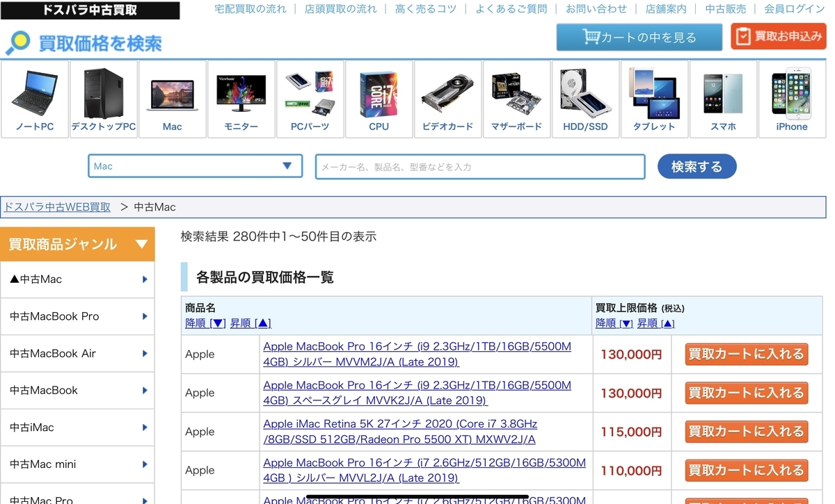Click the ドスパラ中古買取 site logo
Image resolution: width=835 pixels, height=504 pixels.
point(90,10)
